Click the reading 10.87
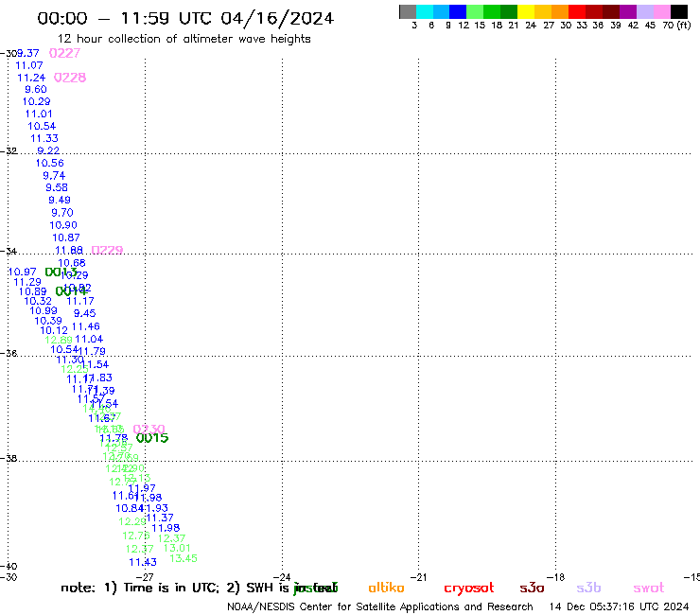The width and height of the screenshot is (700, 615). 66,237
